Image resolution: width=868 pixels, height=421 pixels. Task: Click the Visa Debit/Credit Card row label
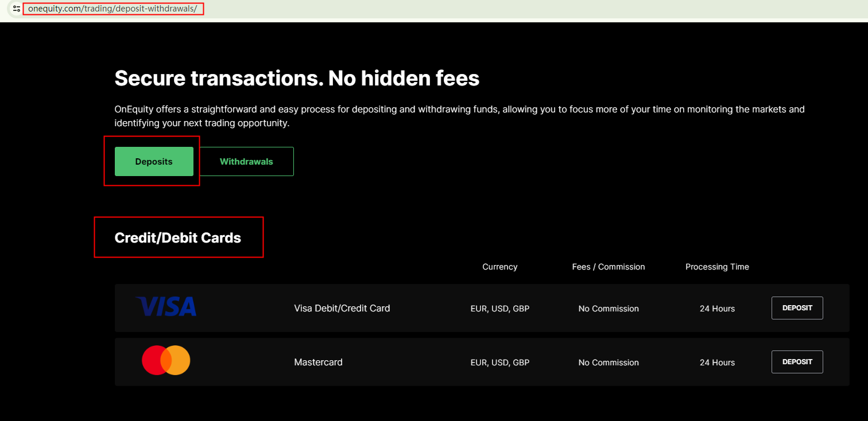click(342, 308)
